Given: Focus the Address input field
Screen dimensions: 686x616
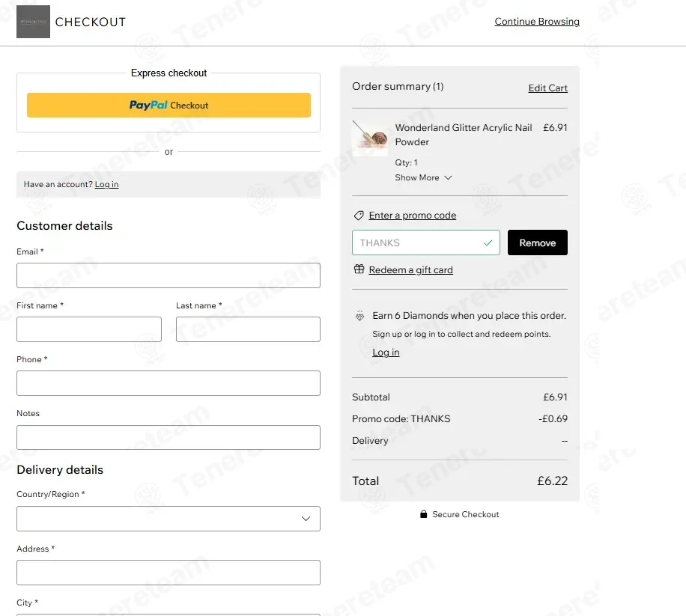Looking at the screenshot, I should point(169,573).
